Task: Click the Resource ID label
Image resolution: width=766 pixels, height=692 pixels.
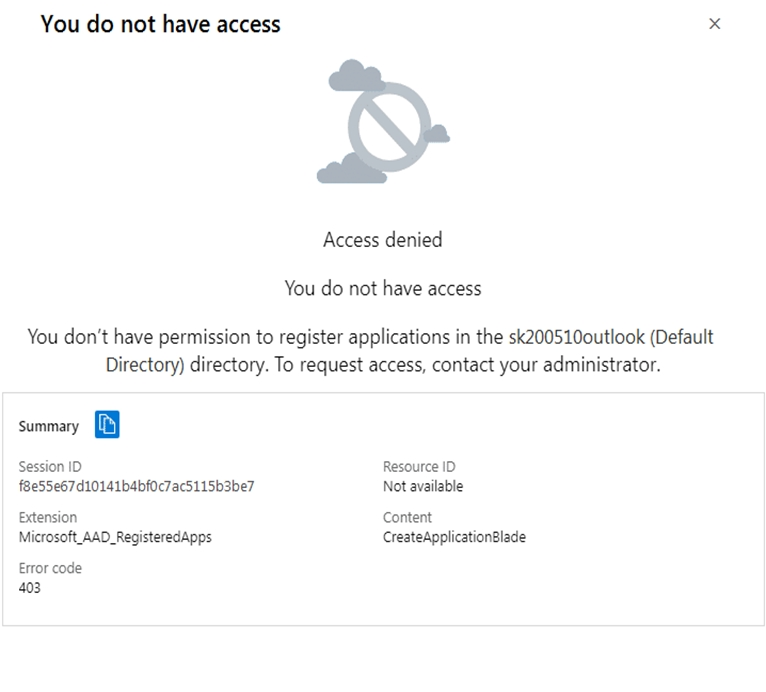Action: point(419,467)
